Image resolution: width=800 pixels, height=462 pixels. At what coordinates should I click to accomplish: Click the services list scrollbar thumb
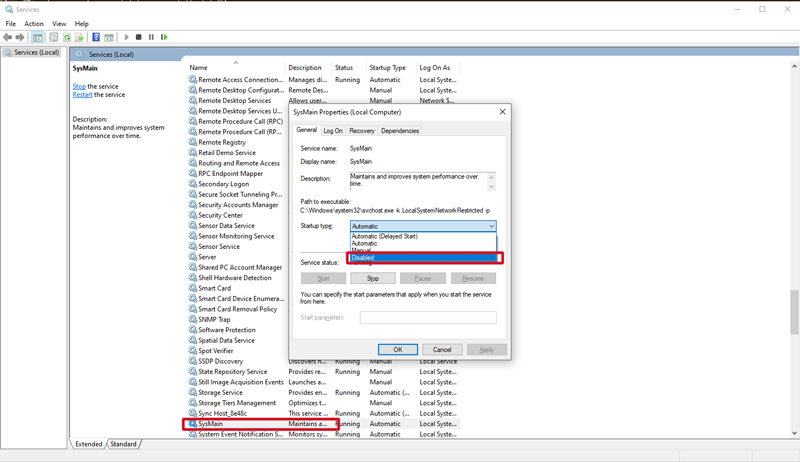click(794, 312)
